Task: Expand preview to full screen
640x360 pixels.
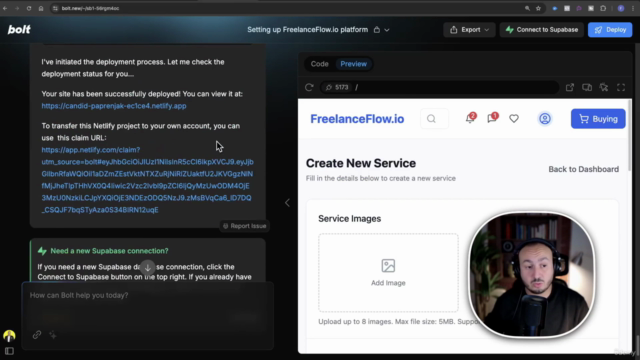Action: click(621, 87)
